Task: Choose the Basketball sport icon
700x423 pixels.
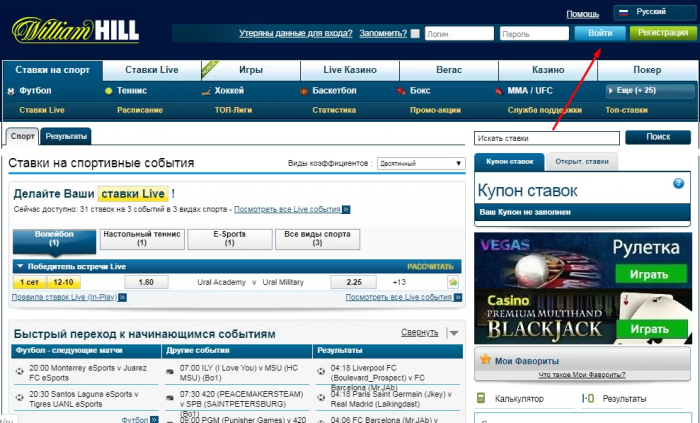Action: 304,91
